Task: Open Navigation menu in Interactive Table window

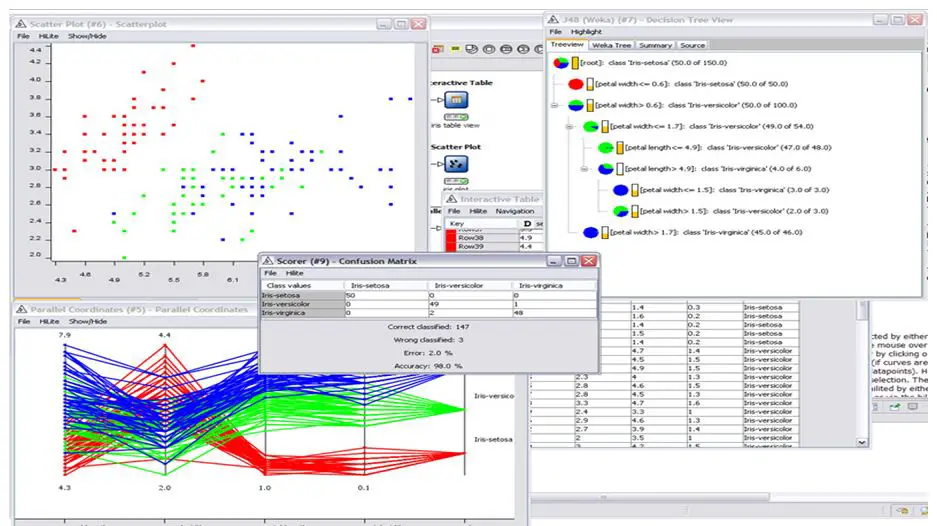Action: coord(515,211)
